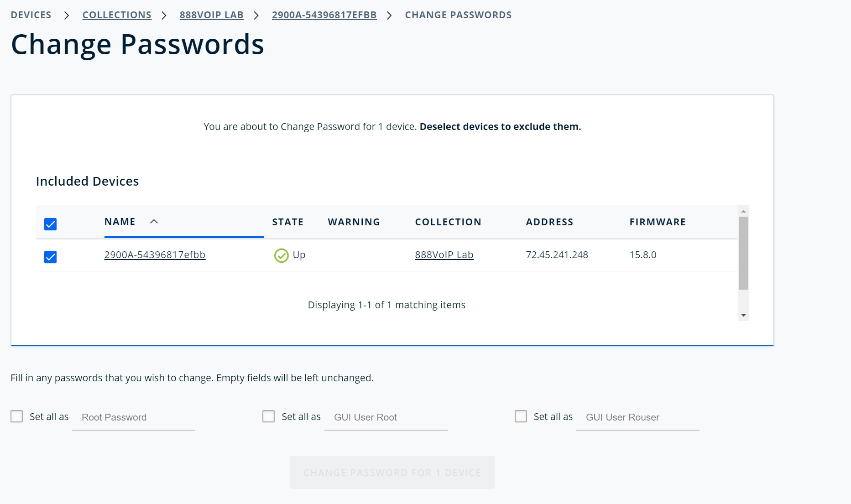The height and width of the screenshot is (504, 851).
Task: Click the scroll up arrow in device table
Action: coord(743,211)
